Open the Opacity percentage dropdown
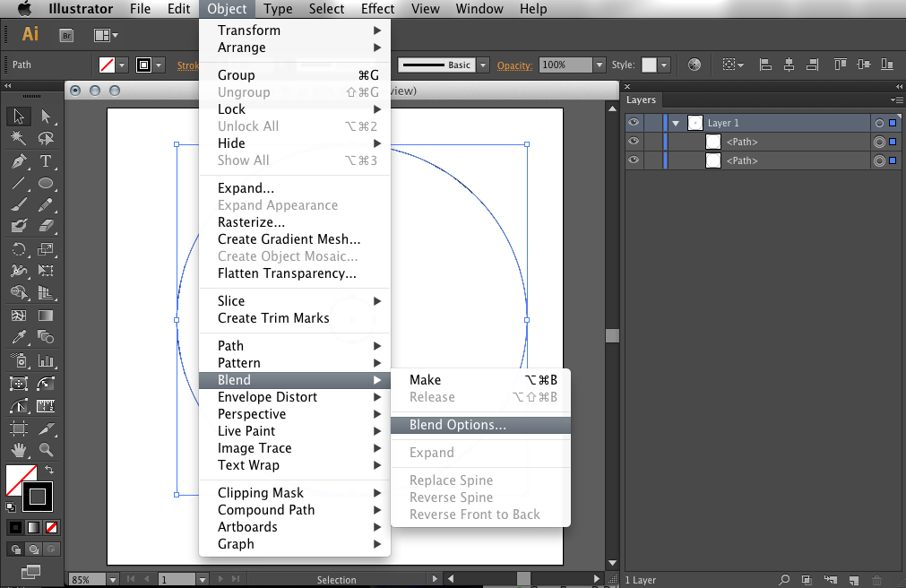The width and height of the screenshot is (906, 588). [x=600, y=65]
